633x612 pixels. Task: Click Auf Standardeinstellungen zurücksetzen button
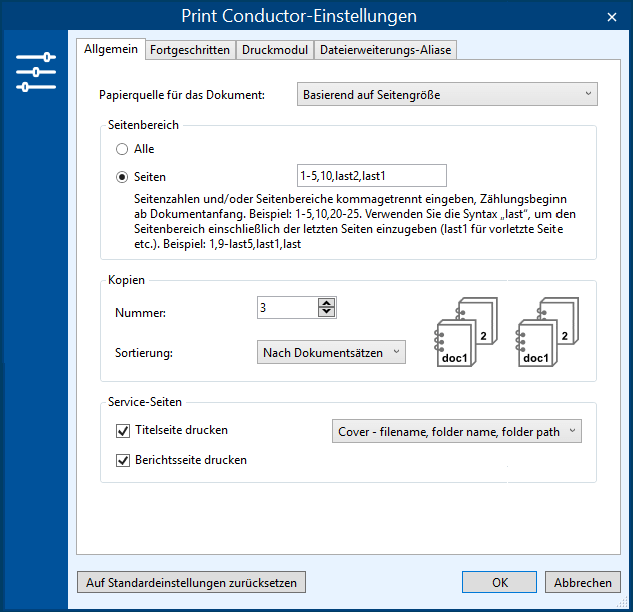click(x=191, y=583)
